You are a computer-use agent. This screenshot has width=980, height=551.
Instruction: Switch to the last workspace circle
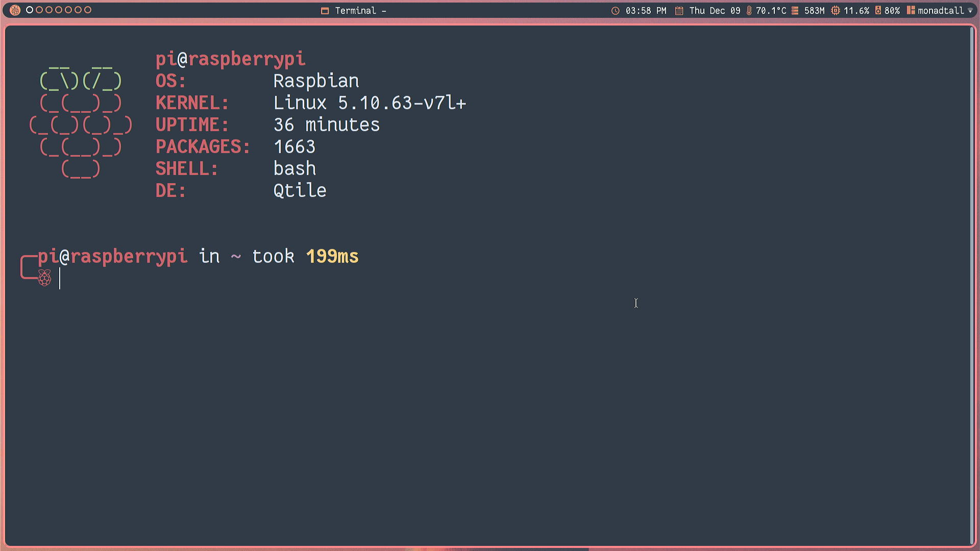[x=88, y=10]
